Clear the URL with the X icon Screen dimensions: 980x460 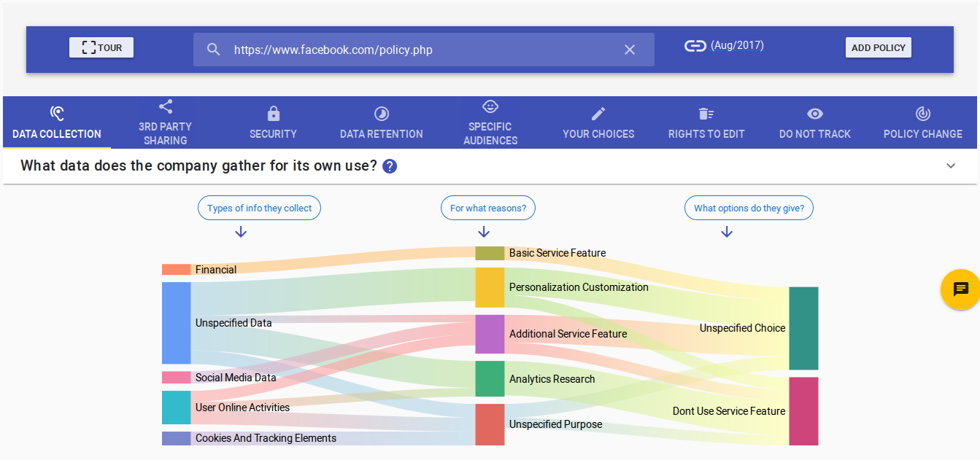click(x=630, y=50)
